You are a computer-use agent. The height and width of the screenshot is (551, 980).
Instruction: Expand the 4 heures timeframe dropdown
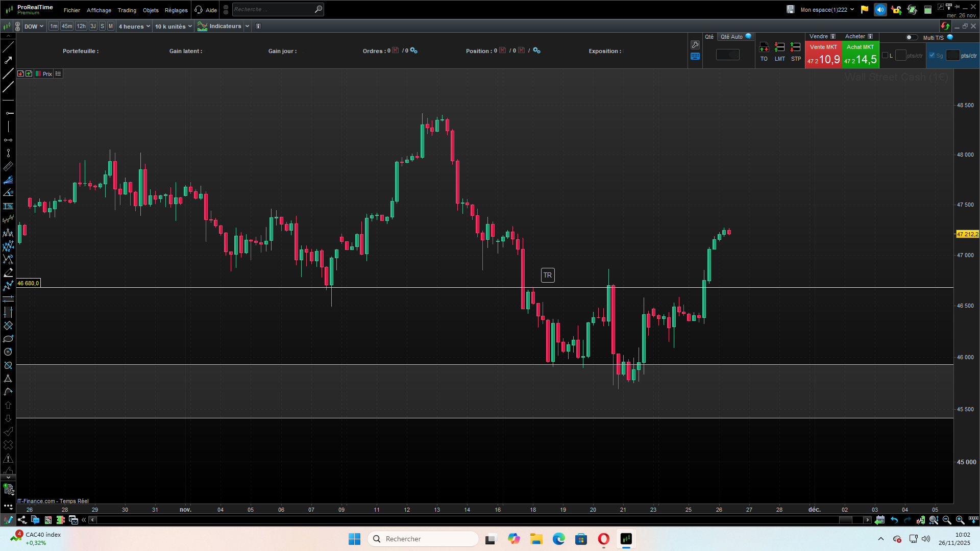click(134, 27)
